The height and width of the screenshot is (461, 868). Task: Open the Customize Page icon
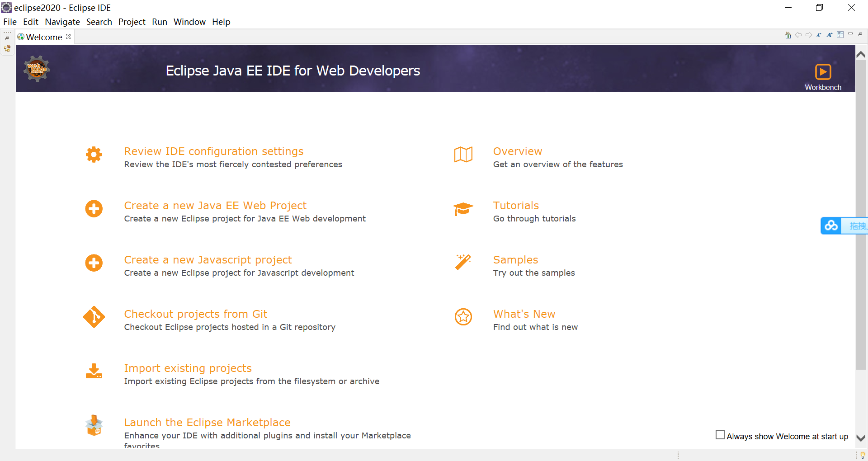coord(840,35)
